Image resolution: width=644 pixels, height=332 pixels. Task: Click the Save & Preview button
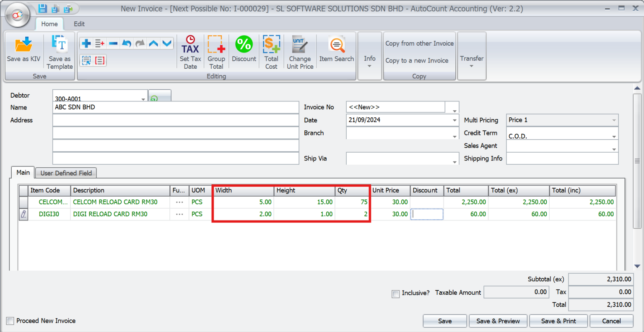(x=498, y=321)
